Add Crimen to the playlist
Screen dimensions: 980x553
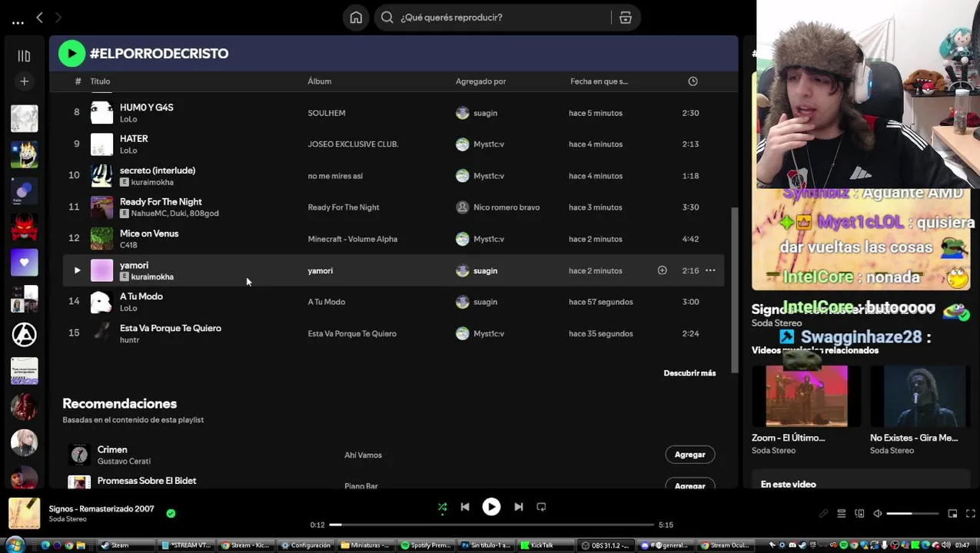pos(689,455)
